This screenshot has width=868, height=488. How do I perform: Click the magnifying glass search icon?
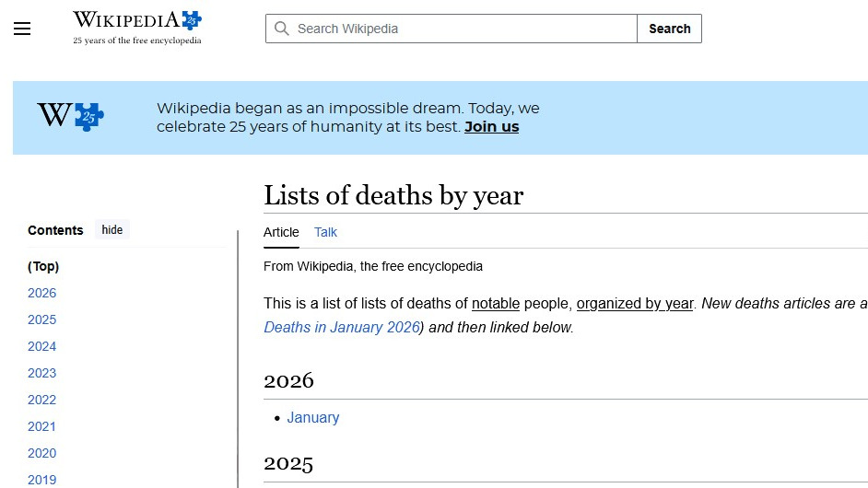click(x=281, y=29)
